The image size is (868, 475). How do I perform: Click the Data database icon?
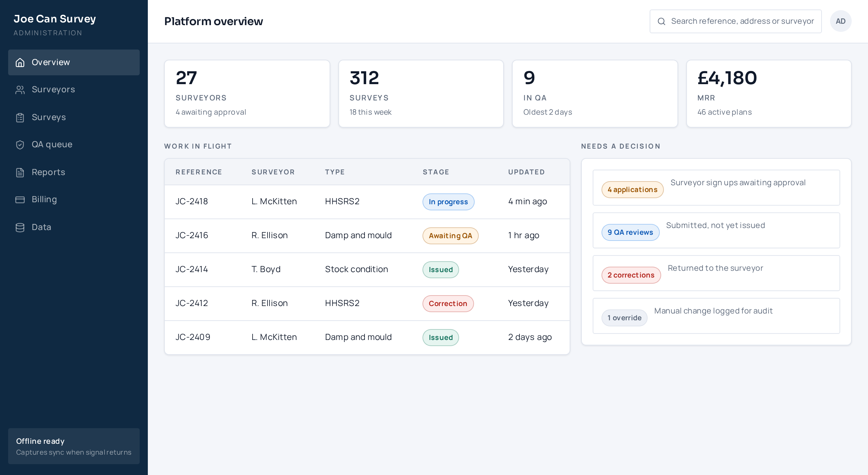(20, 227)
